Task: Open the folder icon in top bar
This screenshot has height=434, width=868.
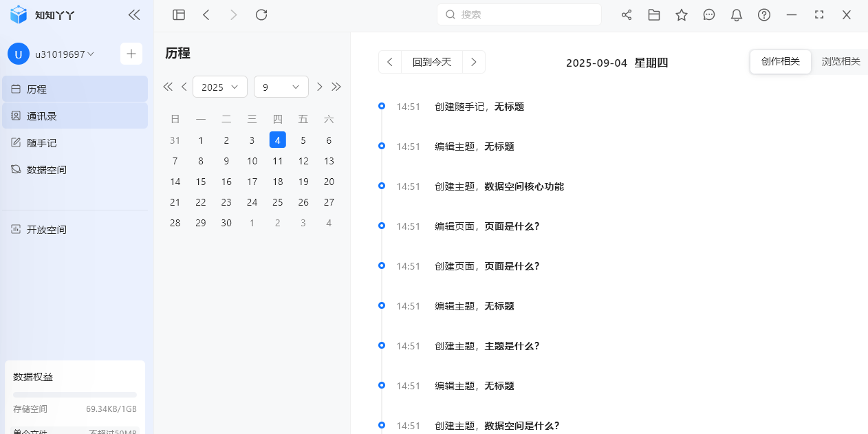Action: coord(654,15)
